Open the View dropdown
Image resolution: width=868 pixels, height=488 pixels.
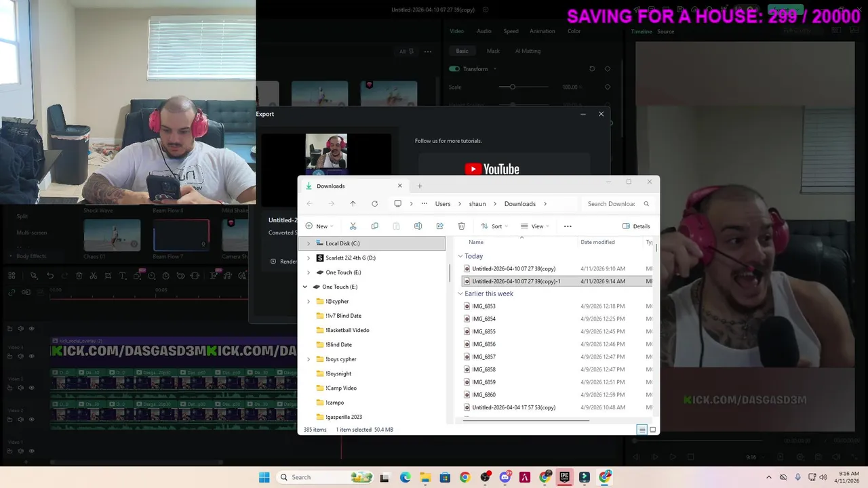click(x=535, y=226)
